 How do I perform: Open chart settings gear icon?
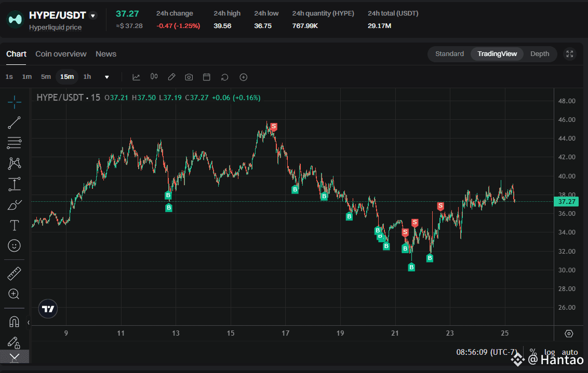point(569,333)
